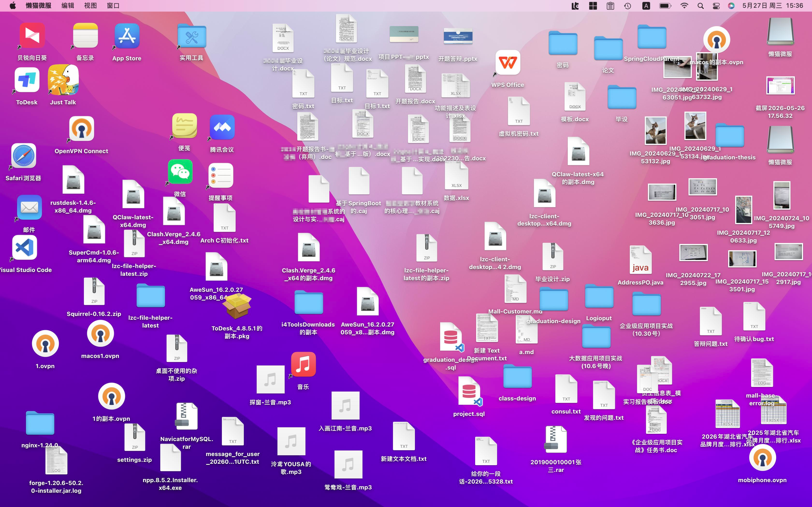This screenshot has width=812, height=507.
Task: Open the Apple menu
Action: click(x=12, y=6)
